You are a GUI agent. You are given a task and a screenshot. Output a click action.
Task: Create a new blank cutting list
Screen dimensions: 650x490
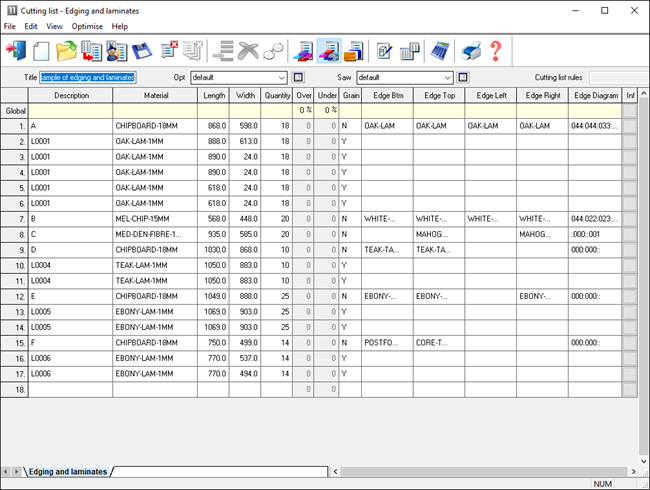tap(42, 51)
